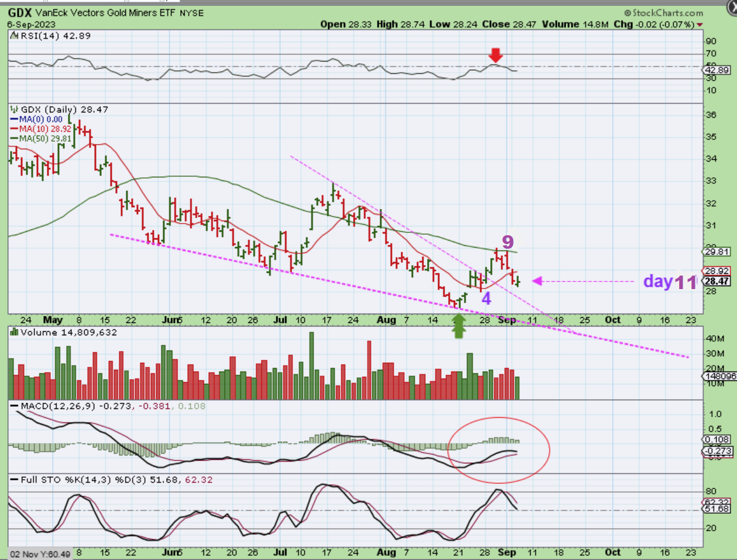Click the black line marker beside the MACD label
The image size is (737, 560).
click(15, 406)
